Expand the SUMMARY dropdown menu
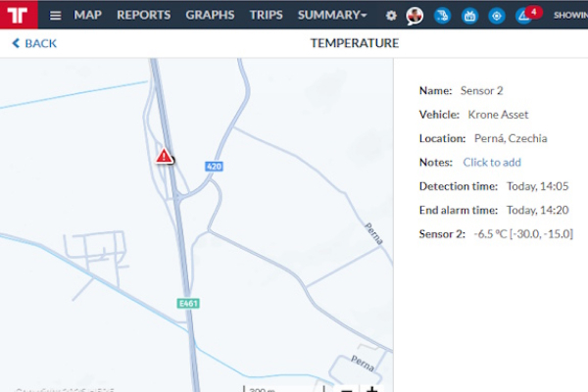This screenshot has width=588, height=392. 332,16
